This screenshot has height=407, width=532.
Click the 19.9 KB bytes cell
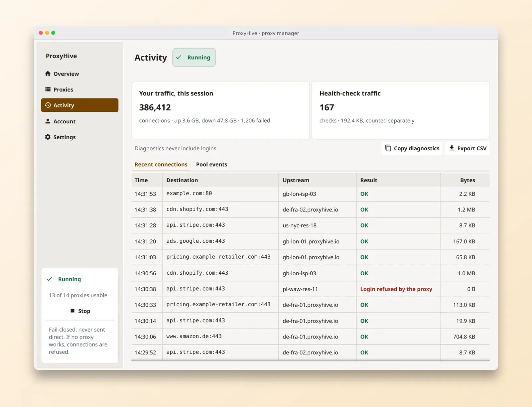(465, 321)
